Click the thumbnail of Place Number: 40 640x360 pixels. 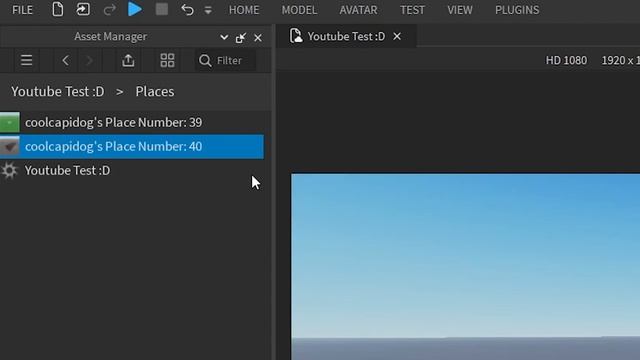[x=10, y=146]
